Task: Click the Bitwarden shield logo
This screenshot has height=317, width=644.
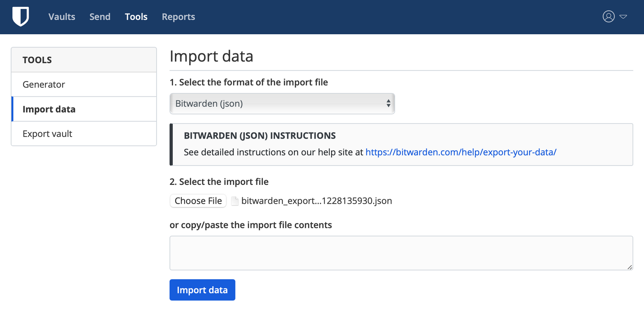Action: point(21,17)
